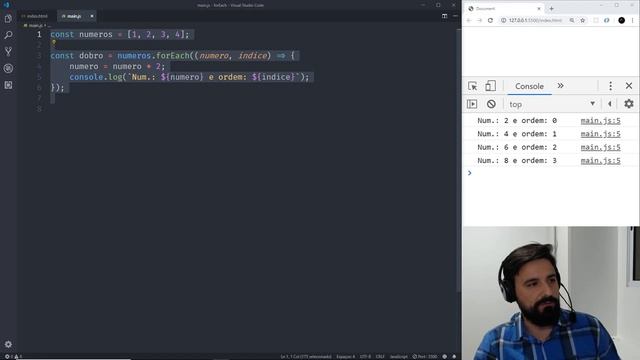This screenshot has height=360, width=640.
Task: Select the Console tab in DevTools
Action: [529, 86]
